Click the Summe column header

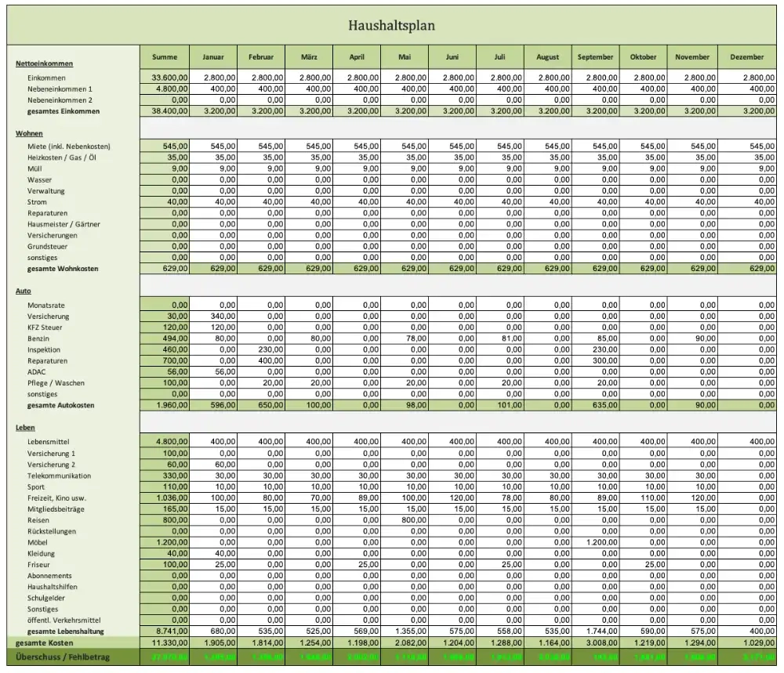click(165, 57)
